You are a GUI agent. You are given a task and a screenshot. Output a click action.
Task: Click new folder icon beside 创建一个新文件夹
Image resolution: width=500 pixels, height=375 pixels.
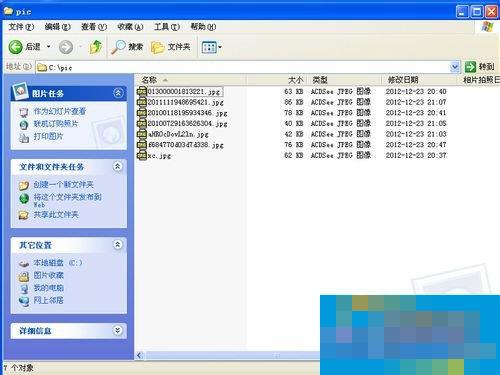24,185
